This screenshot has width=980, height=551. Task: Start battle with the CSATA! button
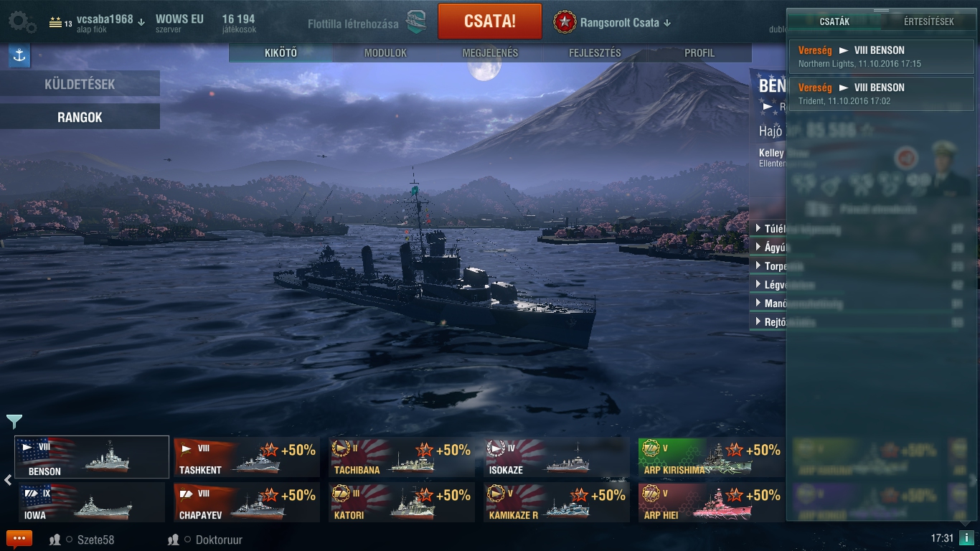(x=490, y=21)
